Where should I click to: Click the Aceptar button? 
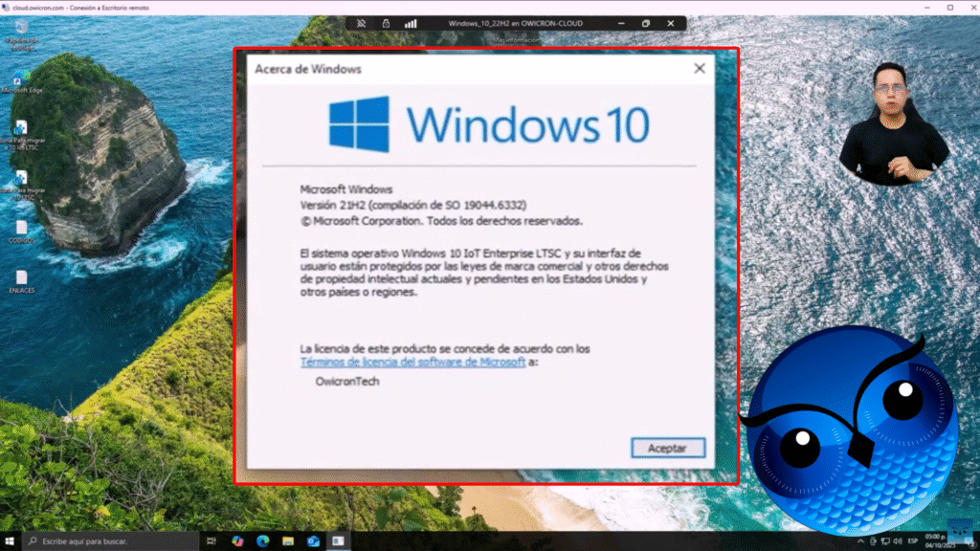668,448
